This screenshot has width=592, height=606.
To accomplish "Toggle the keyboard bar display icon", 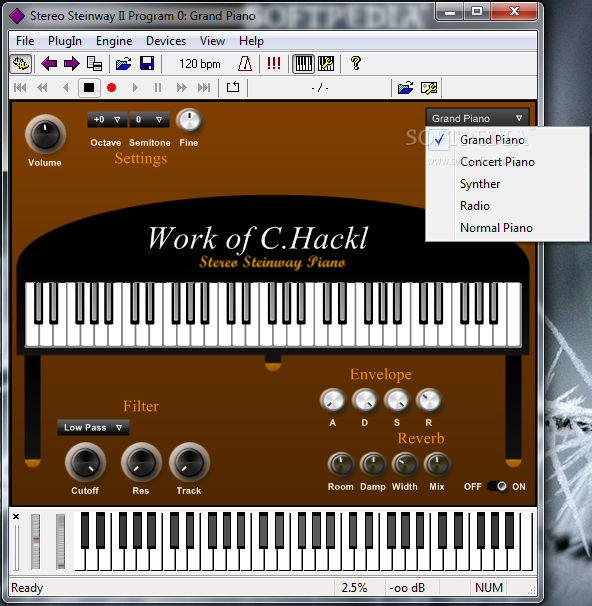I will tap(303, 64).
